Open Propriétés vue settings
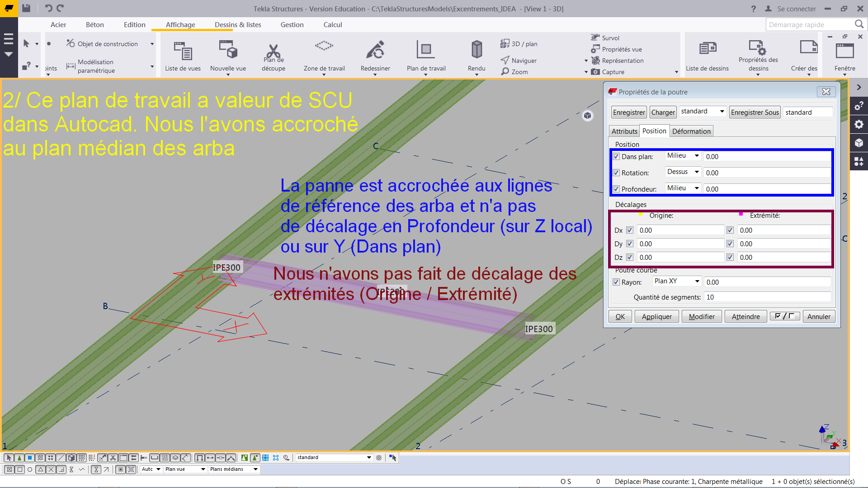This screenshot has height=488, width=868. [x=617, y=49]
